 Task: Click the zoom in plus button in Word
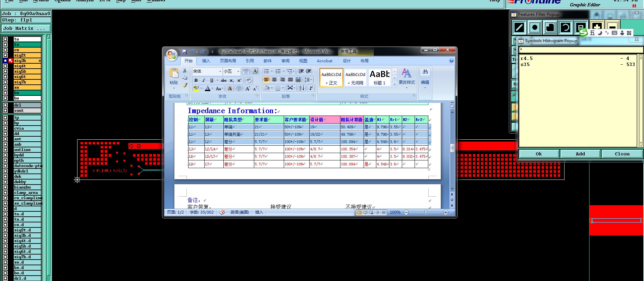[x=445, y=212]
